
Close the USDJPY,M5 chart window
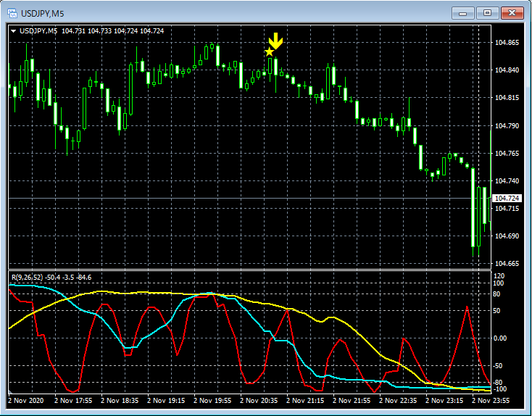click(512, 13)
